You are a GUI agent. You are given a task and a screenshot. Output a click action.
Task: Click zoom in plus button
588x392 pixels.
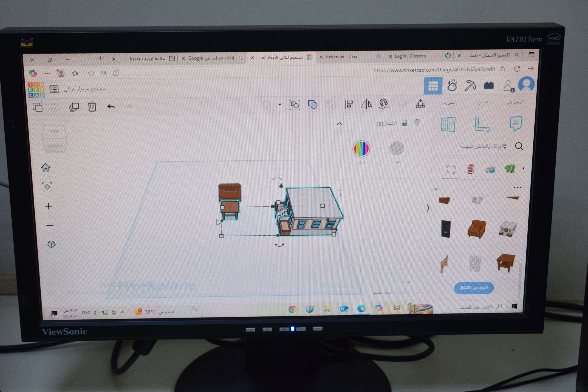tap(49, 206)
